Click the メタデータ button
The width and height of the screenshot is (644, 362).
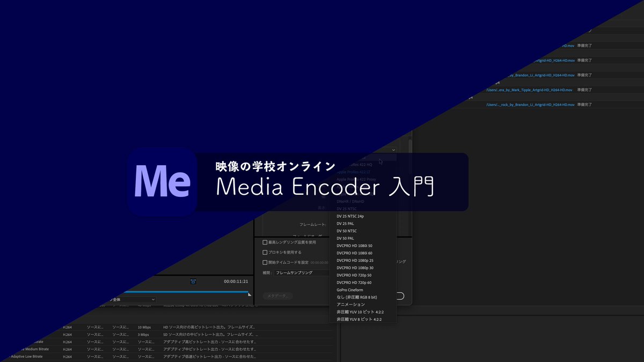pos(277,296)
